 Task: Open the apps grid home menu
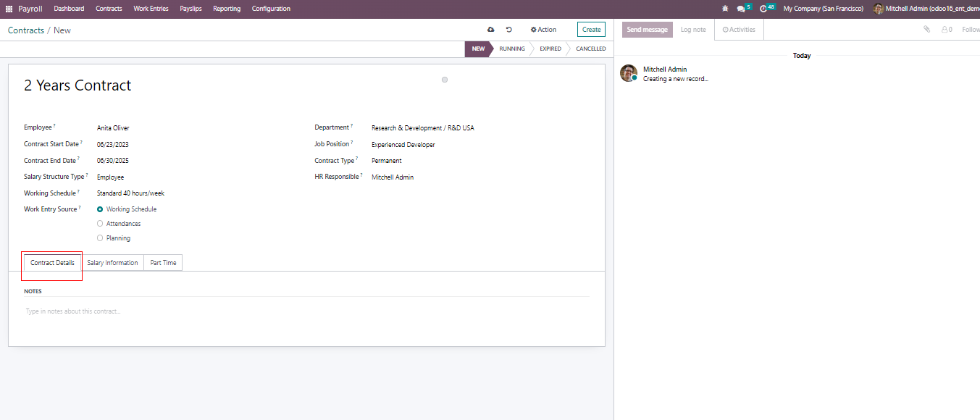pyautogui.click(x=9, y=9)
